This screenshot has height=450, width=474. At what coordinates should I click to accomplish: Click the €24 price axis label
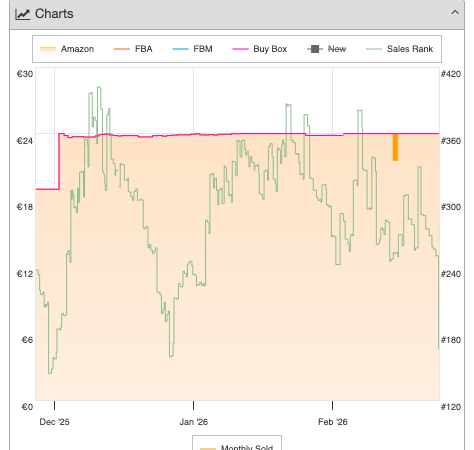click(x=25, y=141)
